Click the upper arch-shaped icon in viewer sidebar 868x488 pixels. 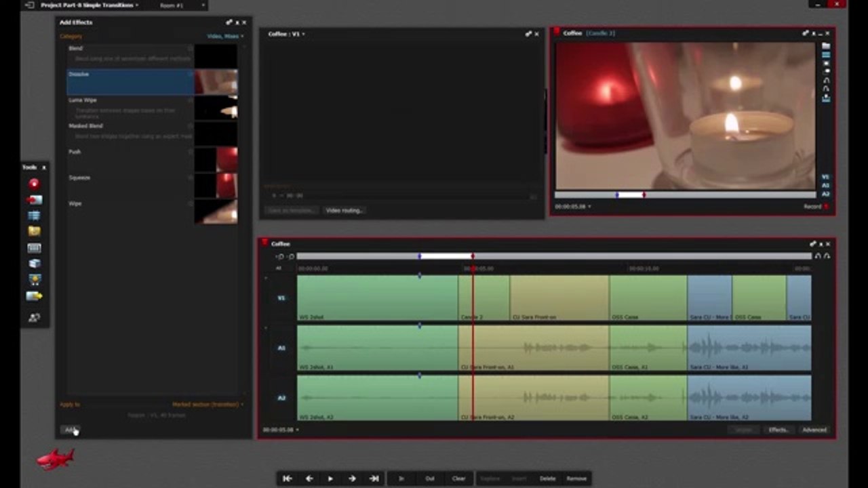coord(825,80)
